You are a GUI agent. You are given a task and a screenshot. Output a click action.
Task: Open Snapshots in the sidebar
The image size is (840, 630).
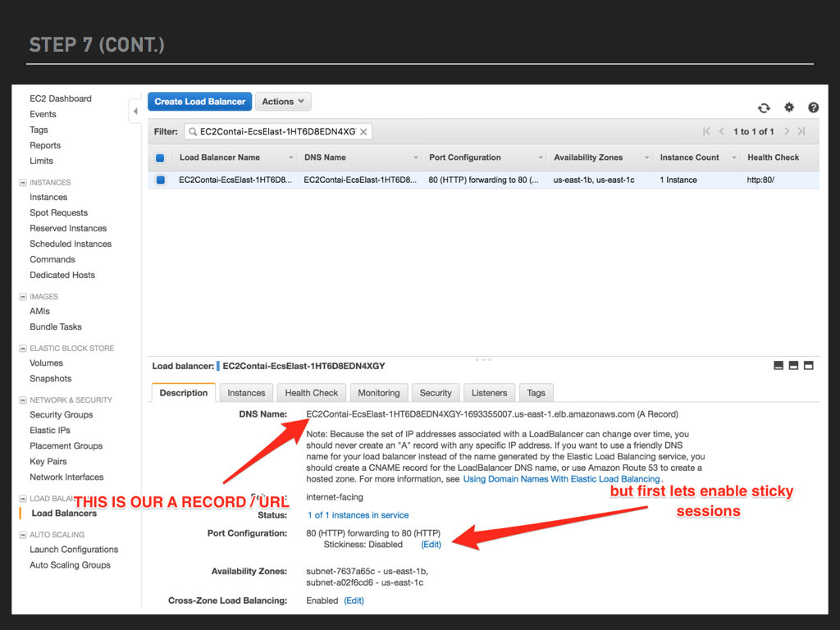click(x=50, y=378)
